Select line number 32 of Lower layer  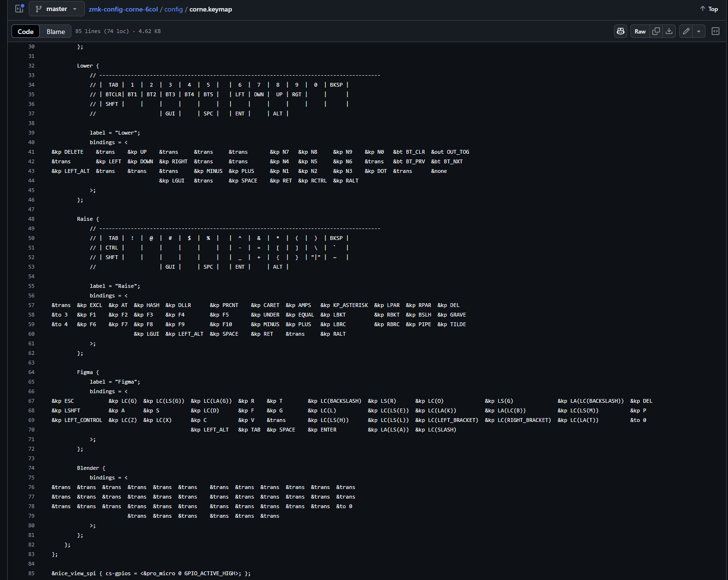[31, 66]
